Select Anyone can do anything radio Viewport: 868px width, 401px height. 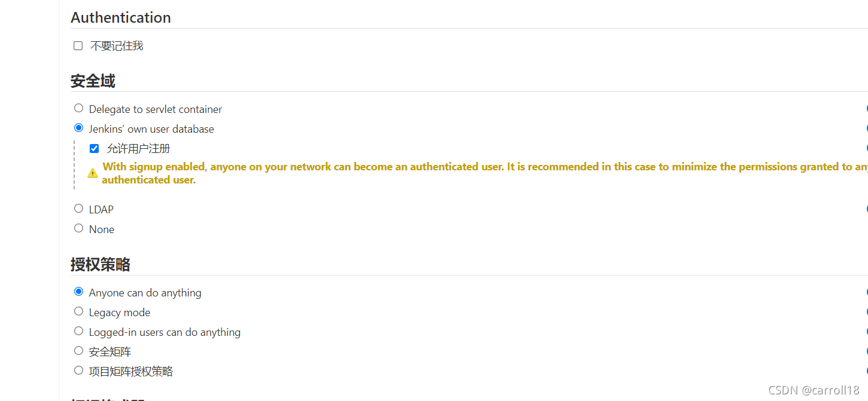click(x=78, y=292)
